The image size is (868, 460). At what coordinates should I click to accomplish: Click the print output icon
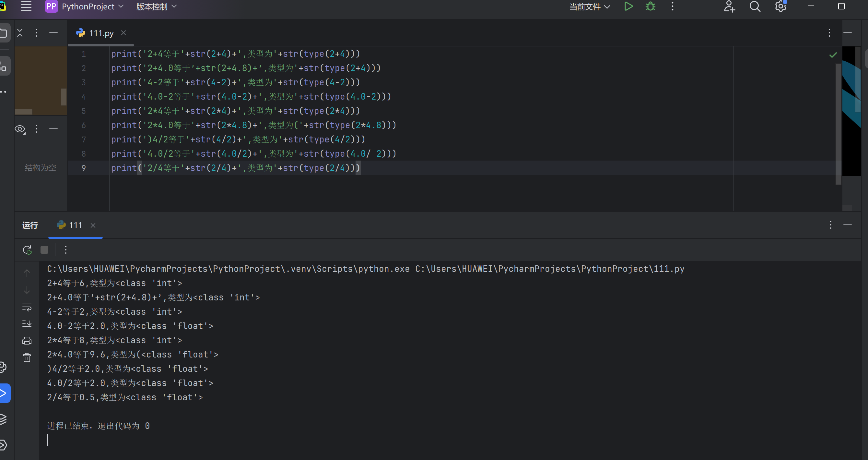pyautogui.click(x=27, y=341)
